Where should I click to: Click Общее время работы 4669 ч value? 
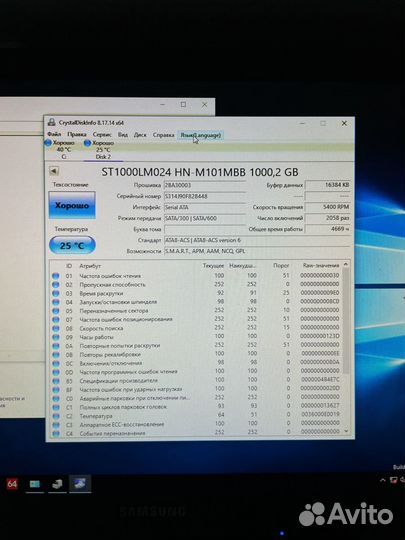328,229
